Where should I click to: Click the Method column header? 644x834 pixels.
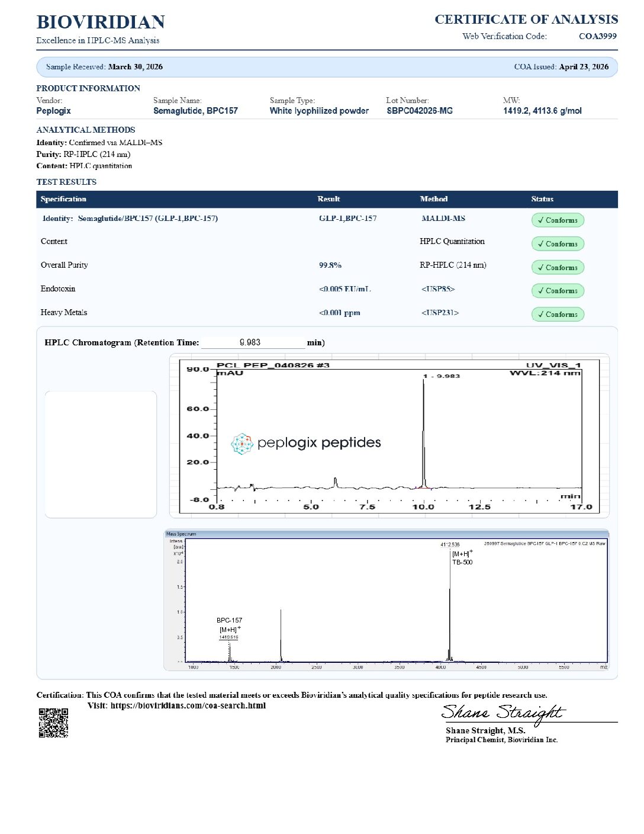(x=434, y=199)
